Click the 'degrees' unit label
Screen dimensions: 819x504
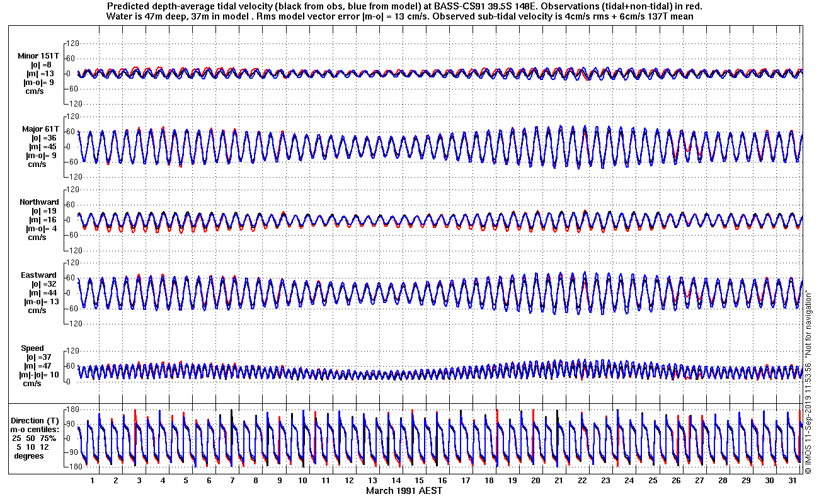29,455
